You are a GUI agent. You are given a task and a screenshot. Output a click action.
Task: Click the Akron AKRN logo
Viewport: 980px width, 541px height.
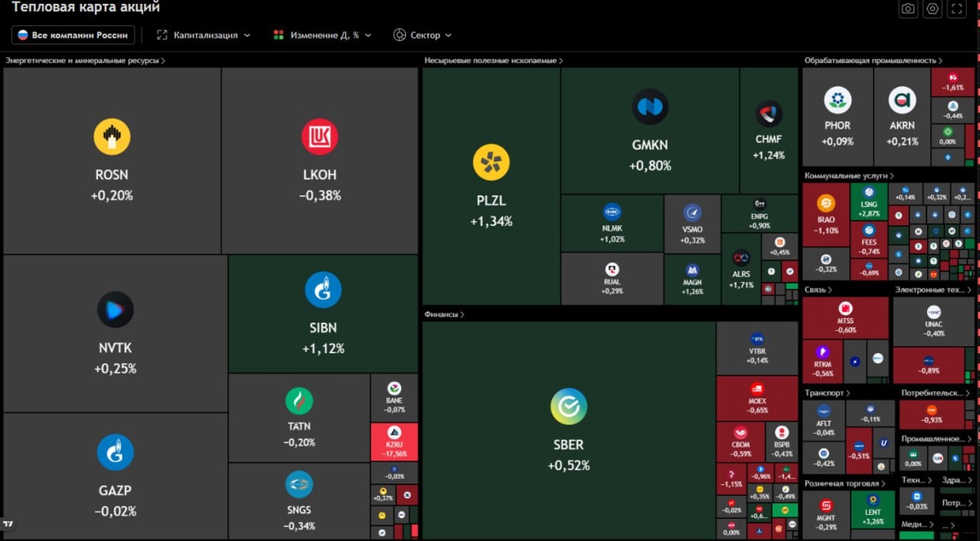pyautogui.click(x=902, y=101)
